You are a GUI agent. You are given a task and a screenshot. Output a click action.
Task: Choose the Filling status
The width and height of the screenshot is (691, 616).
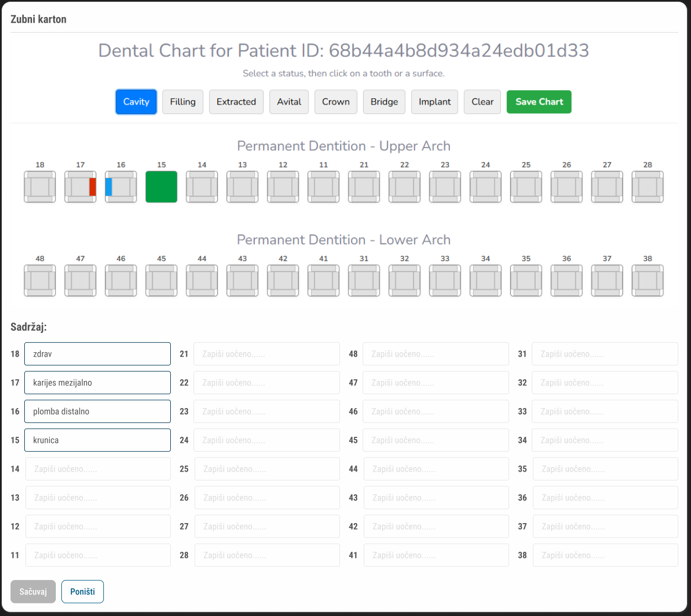183,102
